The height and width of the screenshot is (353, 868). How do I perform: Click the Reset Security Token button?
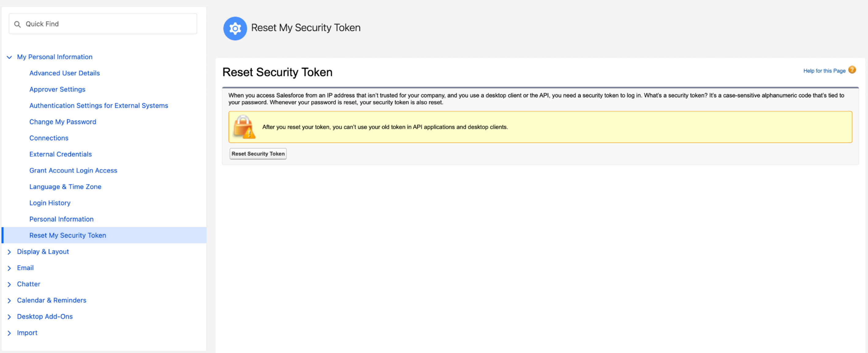[258, 154]
